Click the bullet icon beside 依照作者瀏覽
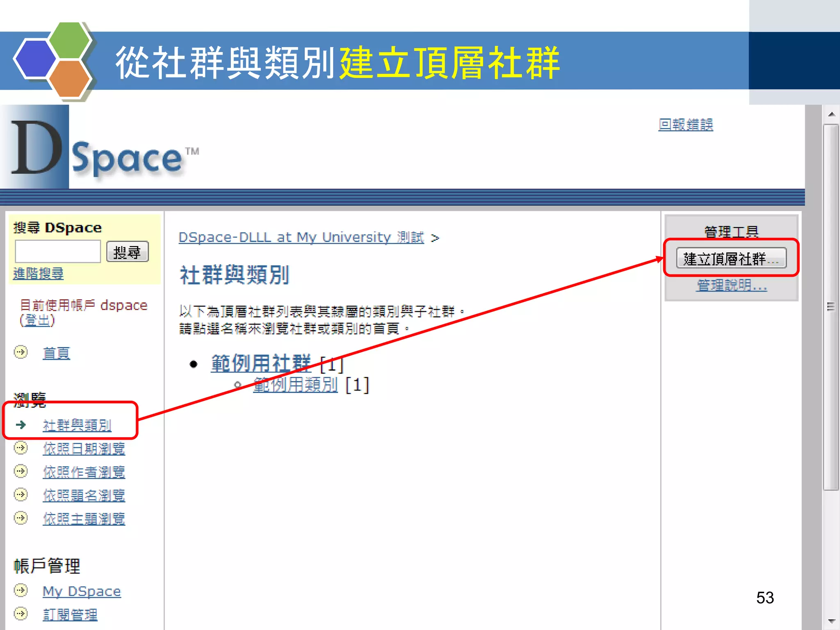This screenshot has height=630, width=840. (21, 471)
